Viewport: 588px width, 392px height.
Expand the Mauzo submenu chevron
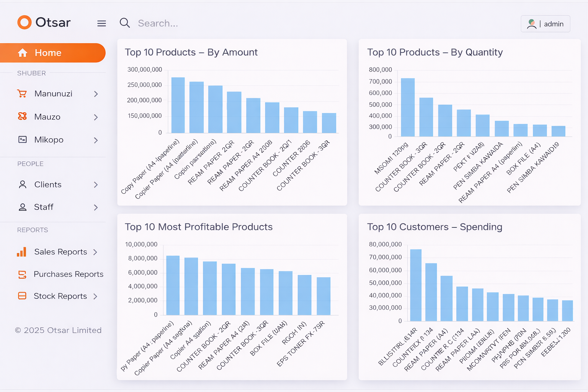coord(96,117)
